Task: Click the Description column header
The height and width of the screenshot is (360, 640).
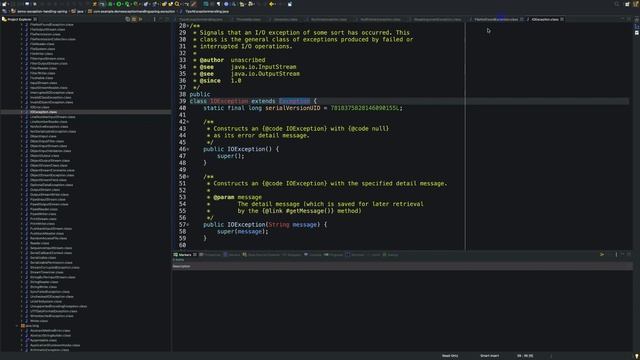Action: [182, 266]
